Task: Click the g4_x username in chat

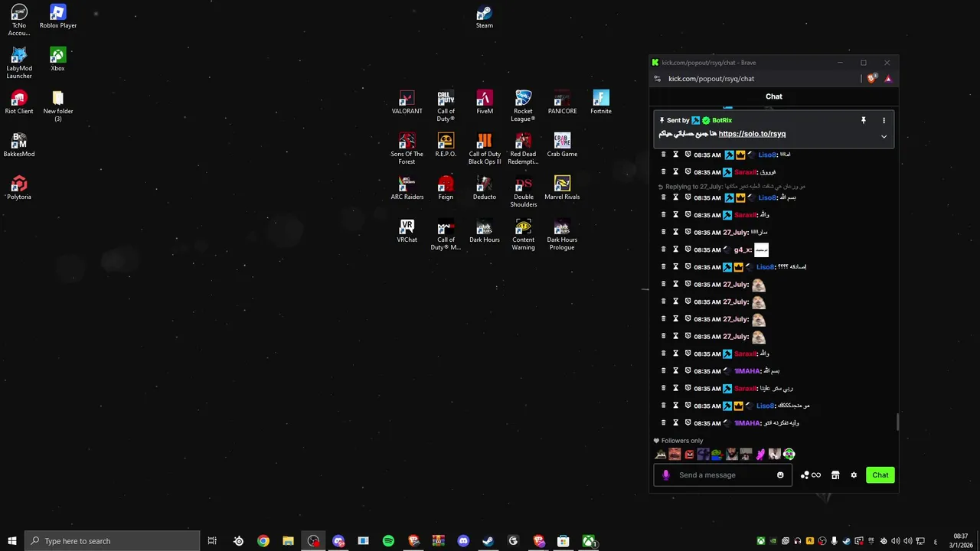Action: tap(743, 249)
